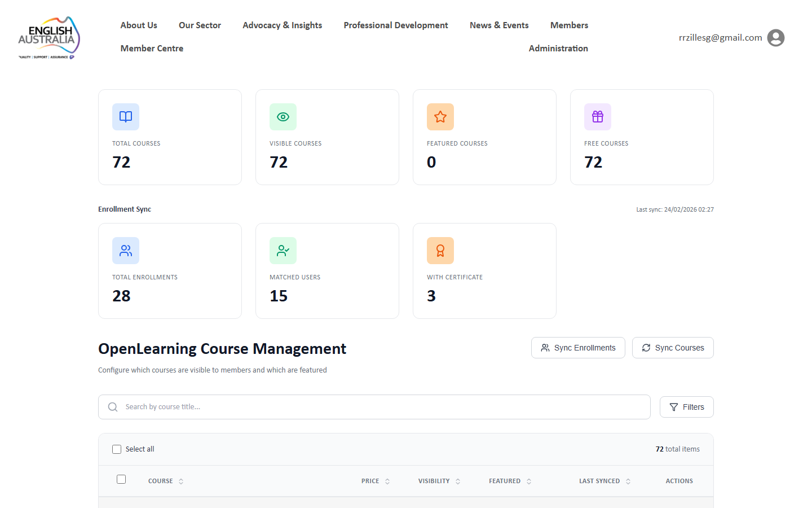Click the Free Courses gift icon

click(598, 117)
